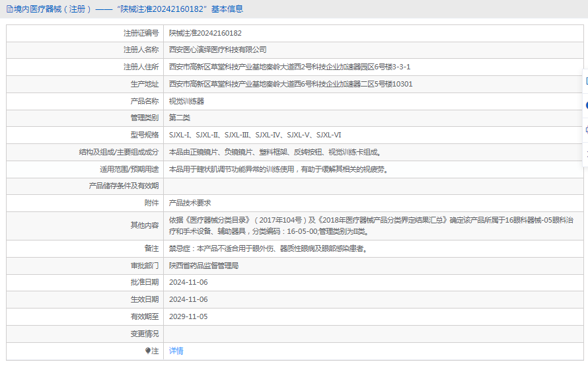Click the model specification text SJXL-I to SJXL-VI
The width and height of the screenshot is (588, 366).
[x=254, y=135]
